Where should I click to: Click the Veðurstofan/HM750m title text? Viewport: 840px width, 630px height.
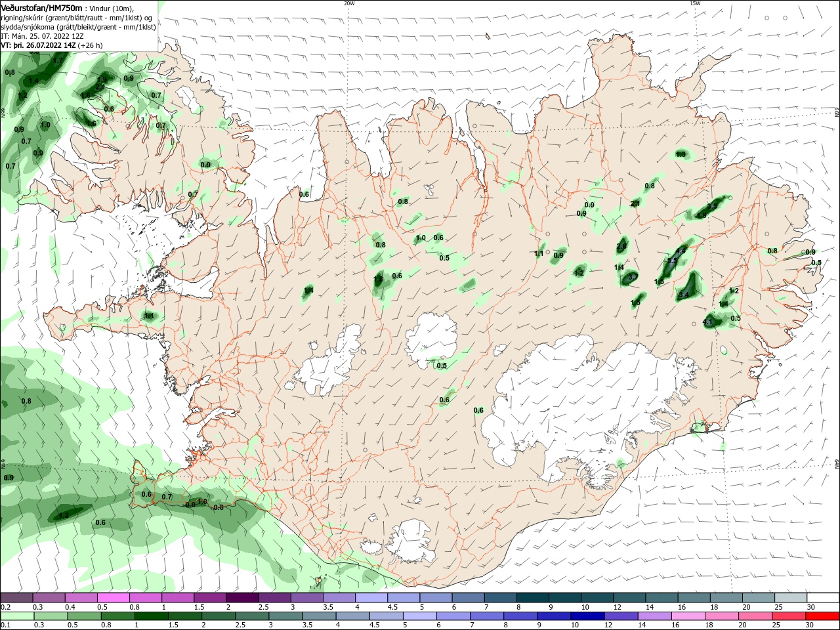click(x=41, y=7)
